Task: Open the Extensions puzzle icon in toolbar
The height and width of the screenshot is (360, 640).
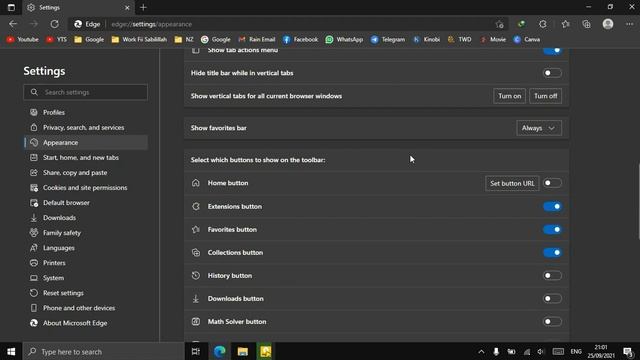Action: 542,24
